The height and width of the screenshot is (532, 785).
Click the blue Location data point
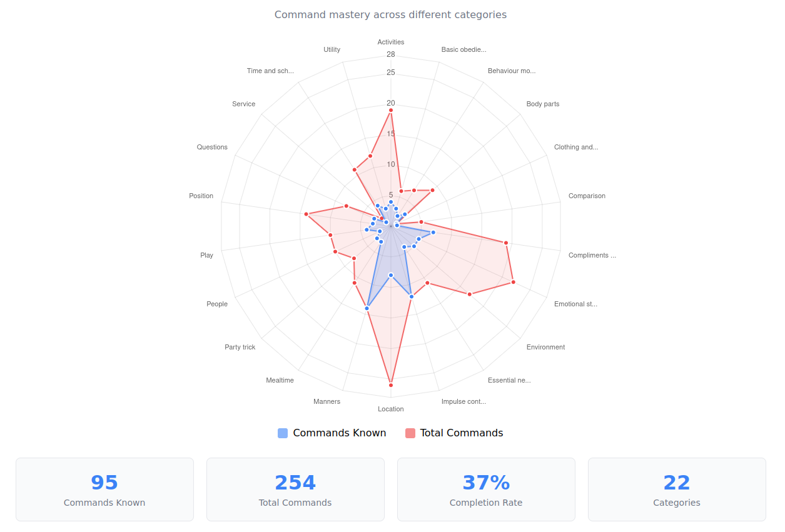(x=391, y=275)
